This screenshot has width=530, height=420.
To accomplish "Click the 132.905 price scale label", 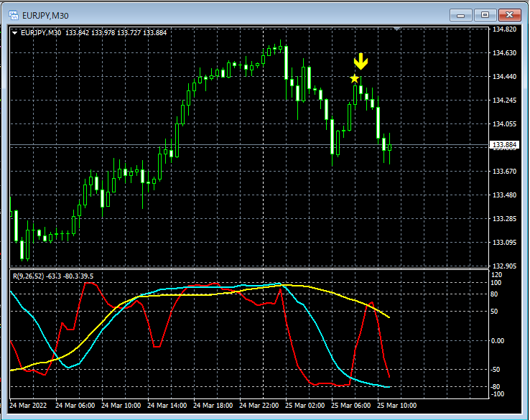I will 504,266.
